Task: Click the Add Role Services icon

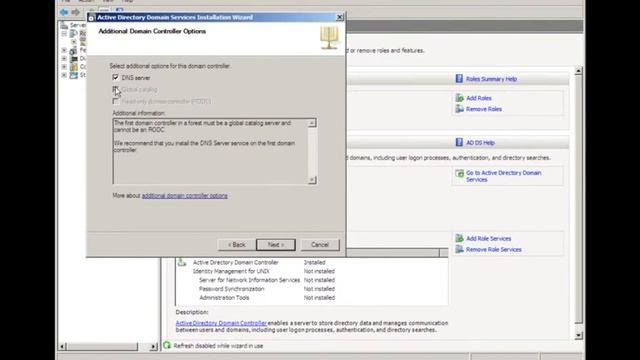Action: click(x=460, y=238)
